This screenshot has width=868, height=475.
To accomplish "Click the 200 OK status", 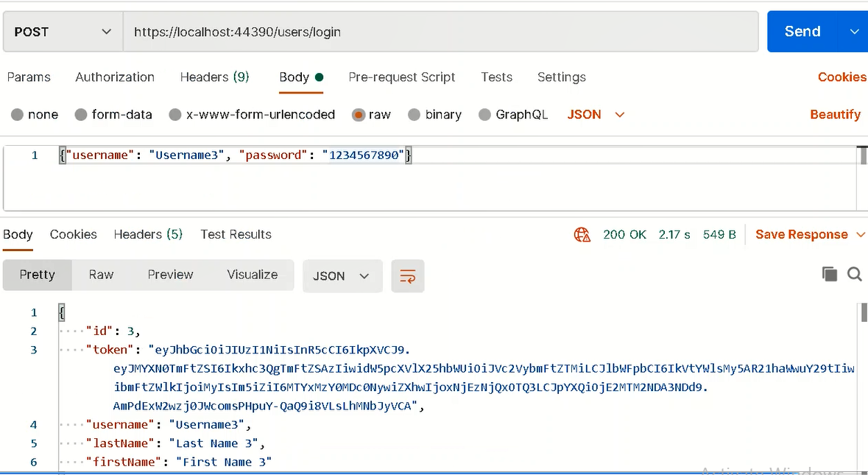I will tap(624, 235).
